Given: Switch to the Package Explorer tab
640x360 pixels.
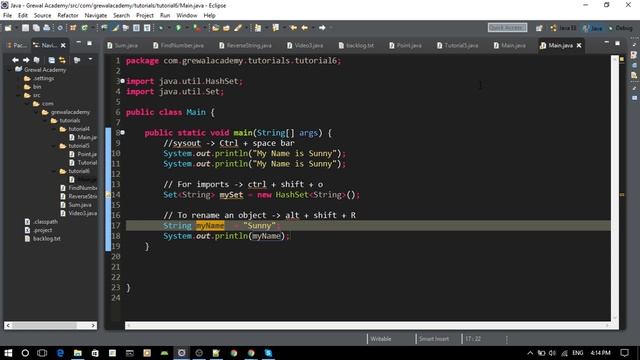Looking at the screenshot, I should coord(17,45).
